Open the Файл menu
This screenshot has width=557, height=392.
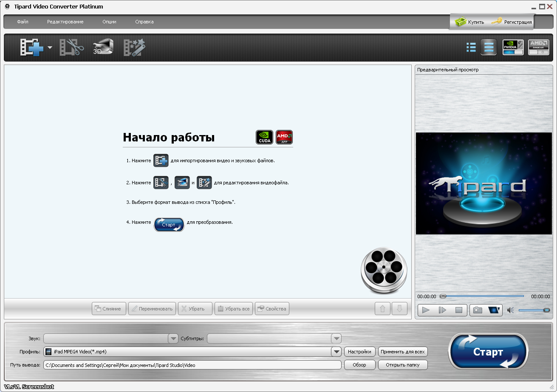[23, 22]
